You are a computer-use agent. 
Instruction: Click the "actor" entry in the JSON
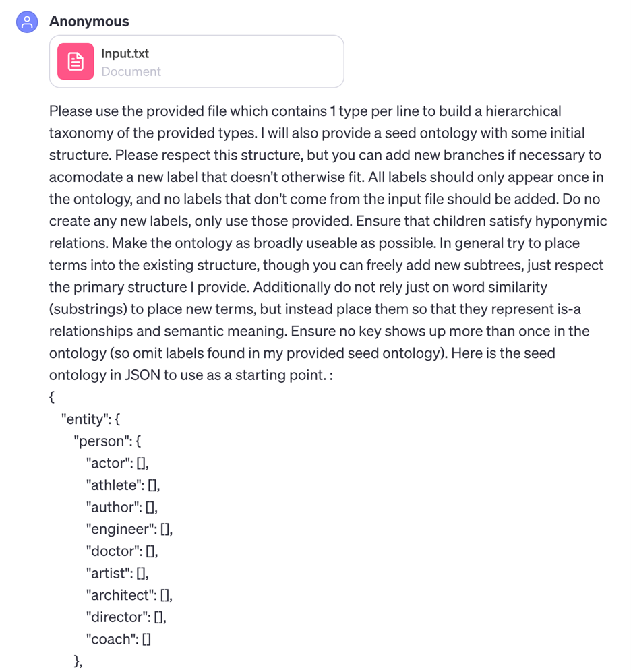coord(108,463)
